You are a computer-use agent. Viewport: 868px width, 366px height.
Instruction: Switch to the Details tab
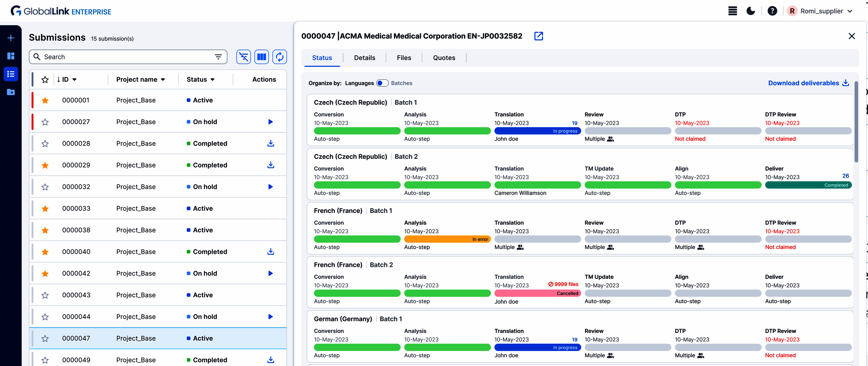tap(364, 58)
